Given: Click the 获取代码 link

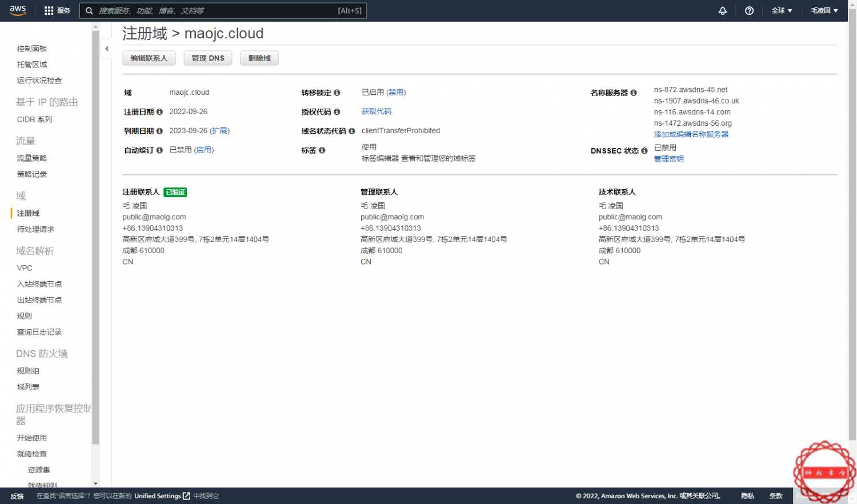Looking at the screenshot, I should 377,111.
